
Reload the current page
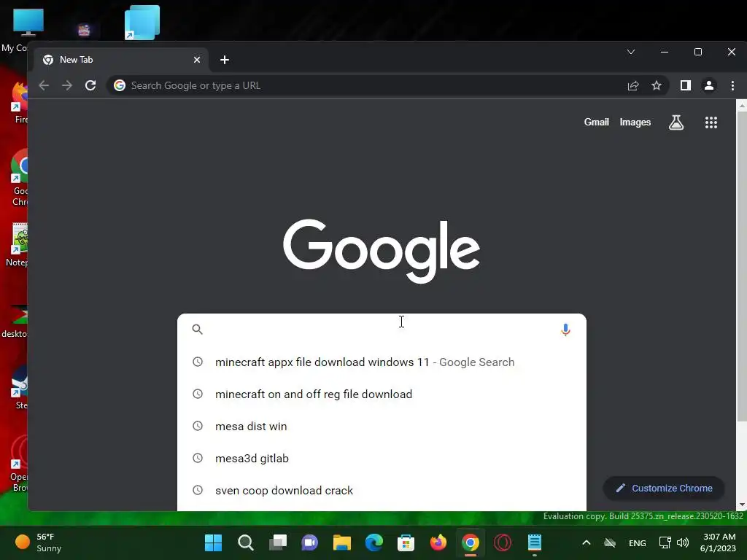click(x=90, y=86)
